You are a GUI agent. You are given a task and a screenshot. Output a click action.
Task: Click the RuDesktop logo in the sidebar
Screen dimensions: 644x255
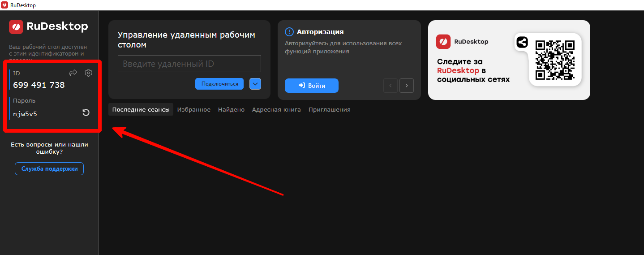48,27
